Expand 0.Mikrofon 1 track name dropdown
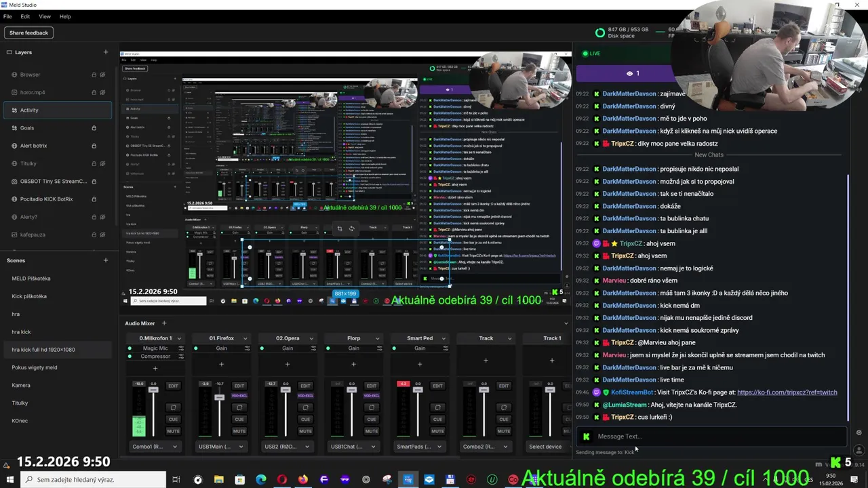868x488 pixels. (x=179, y=338)
